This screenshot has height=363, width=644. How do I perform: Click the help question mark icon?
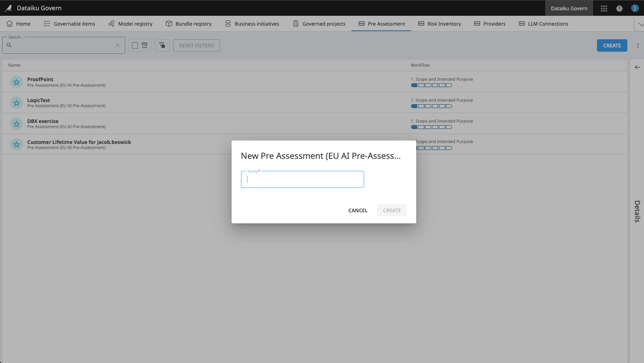[x=619, y=9]
